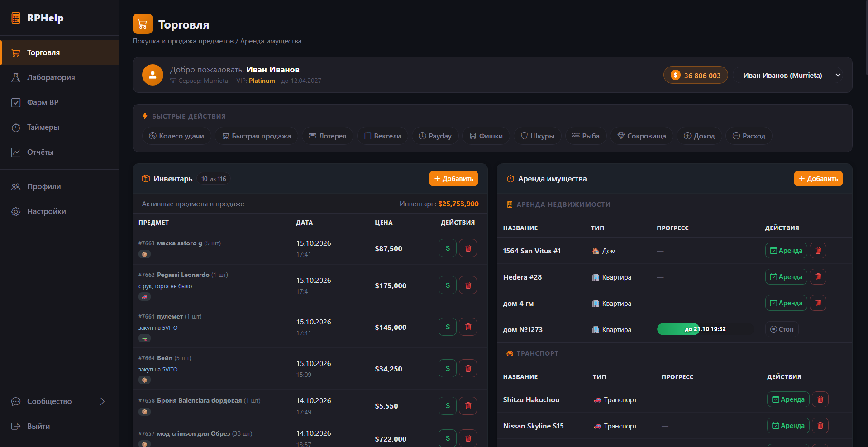
Task: Click dollar sell icon for пулемет
Action: point(448,327)
